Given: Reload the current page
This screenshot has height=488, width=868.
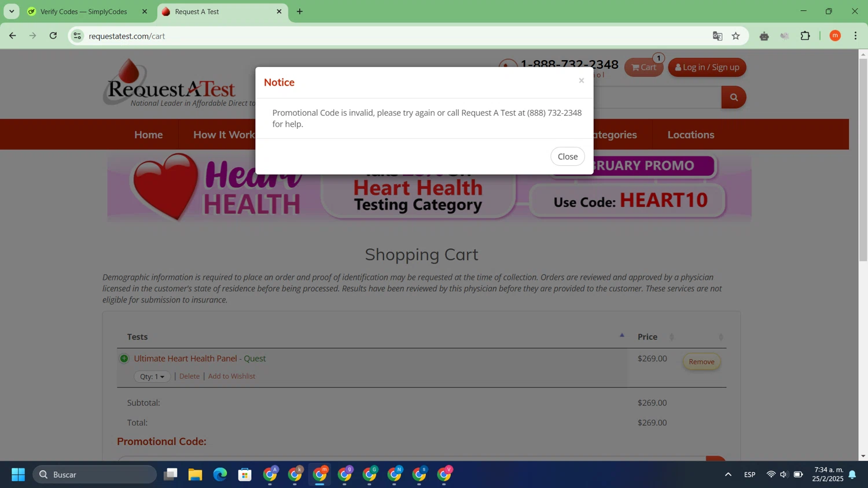Looking at the screenshot, I should coord(53,36).
